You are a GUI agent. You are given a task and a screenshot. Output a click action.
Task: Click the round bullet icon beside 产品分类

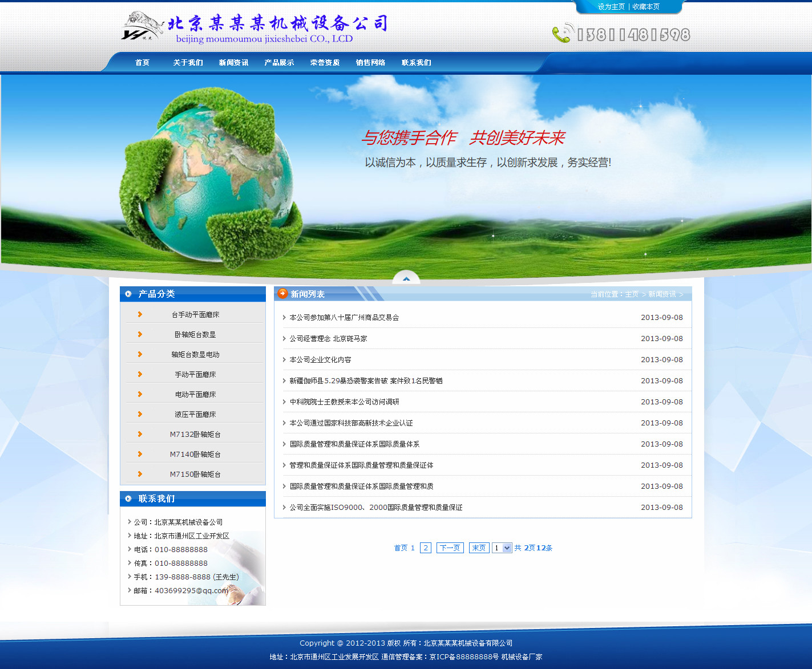click(128, 294)
